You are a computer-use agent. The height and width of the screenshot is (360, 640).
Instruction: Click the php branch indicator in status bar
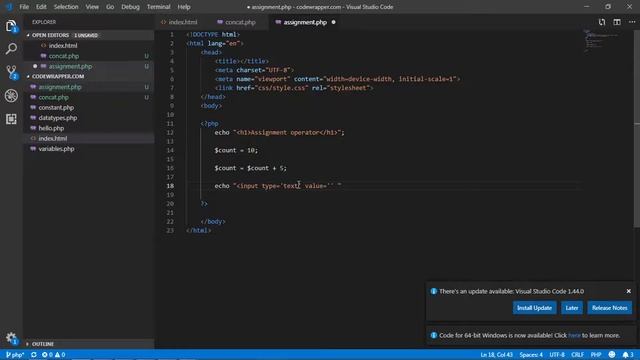(15, 355)
